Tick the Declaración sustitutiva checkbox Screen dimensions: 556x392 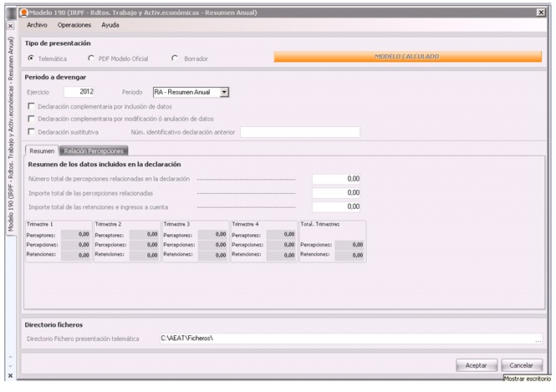click(x=31, y=132)
